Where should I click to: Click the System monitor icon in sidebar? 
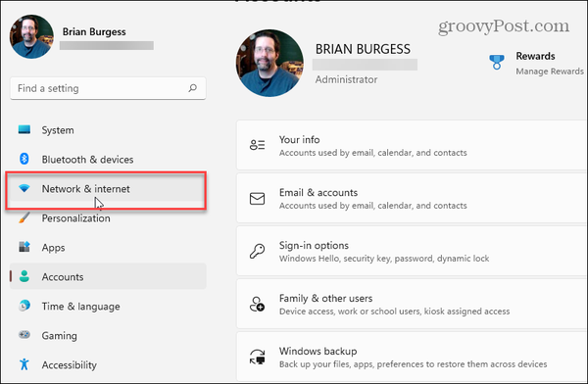[x=24, y=129]
